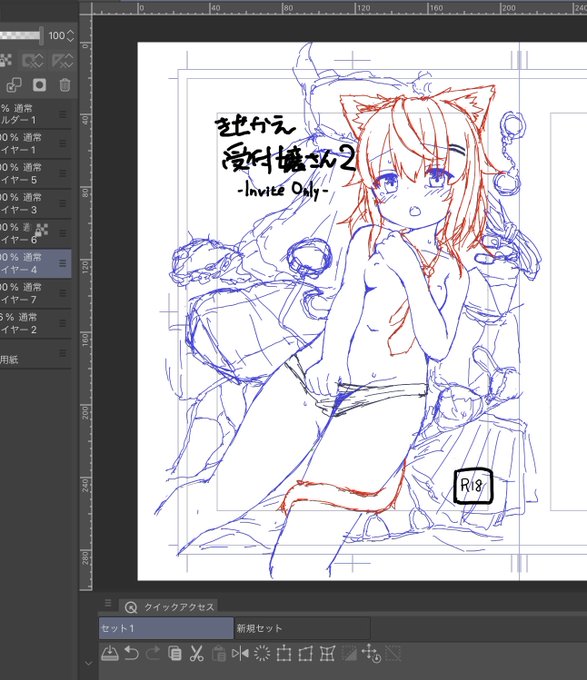This screenshot has height=680, width=587.
Task: Click the lock icon on レイヤー 6
Action: [41, 230]
